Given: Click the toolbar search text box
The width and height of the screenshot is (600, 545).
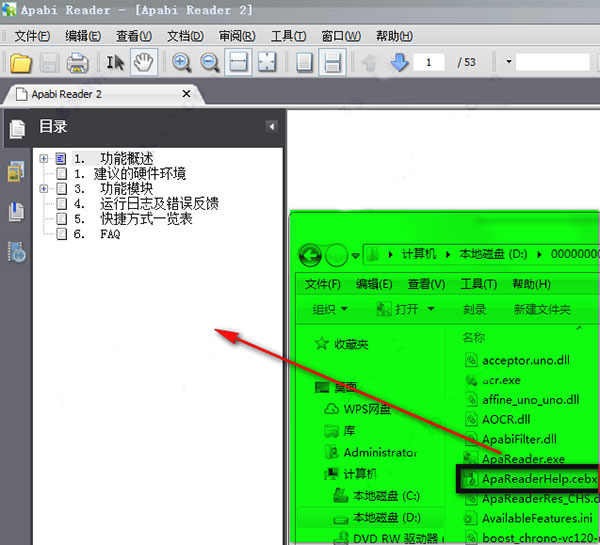Looking at the screenshot, I should pyautogui.click(x=553, y=62).
